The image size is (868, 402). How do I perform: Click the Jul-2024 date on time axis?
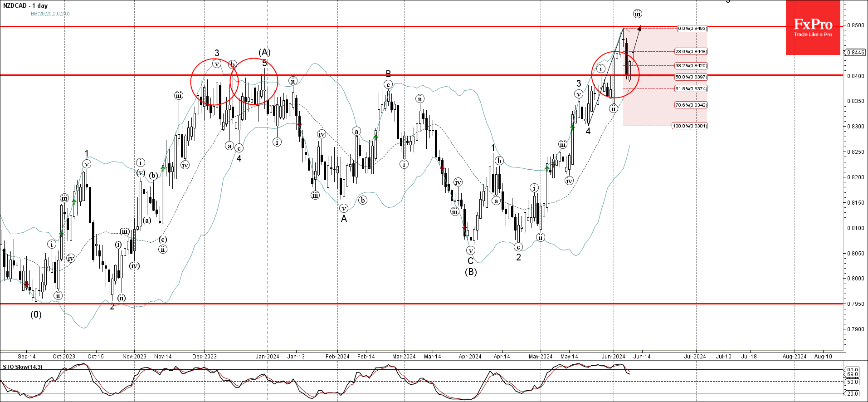click(695, 357)
